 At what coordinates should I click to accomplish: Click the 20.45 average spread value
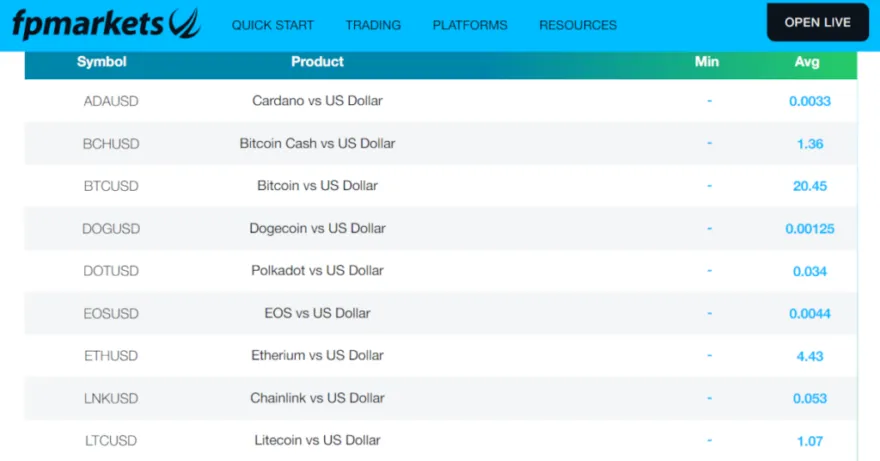(x=810, y=186)
